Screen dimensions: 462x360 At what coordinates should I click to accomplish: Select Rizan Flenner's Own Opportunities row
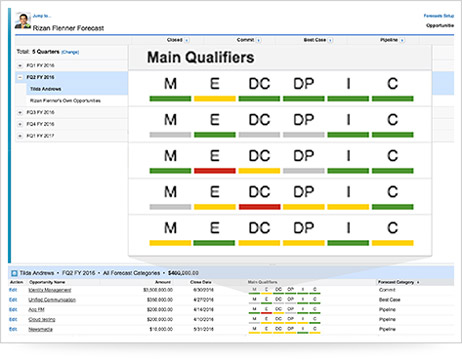pyautogui.click(x=65, y=101)
